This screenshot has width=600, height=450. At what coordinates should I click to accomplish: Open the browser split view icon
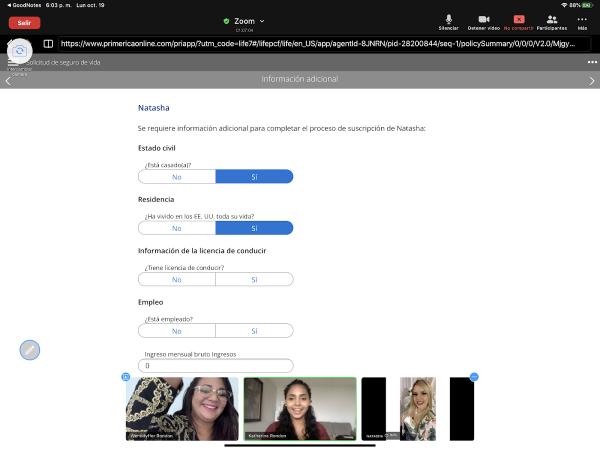pos(48,44)
